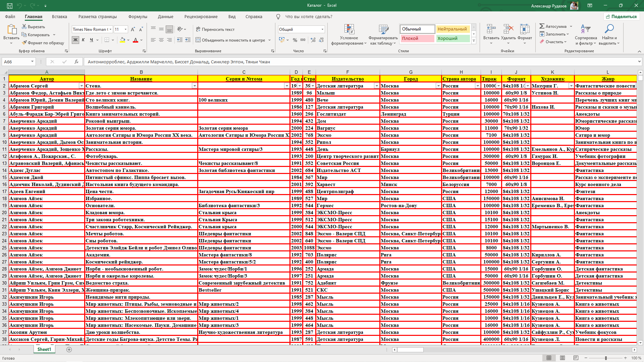Open the filter dropdown on Название column
The height and width of the screenshot is (362, 644).
[x=195, y=86]
